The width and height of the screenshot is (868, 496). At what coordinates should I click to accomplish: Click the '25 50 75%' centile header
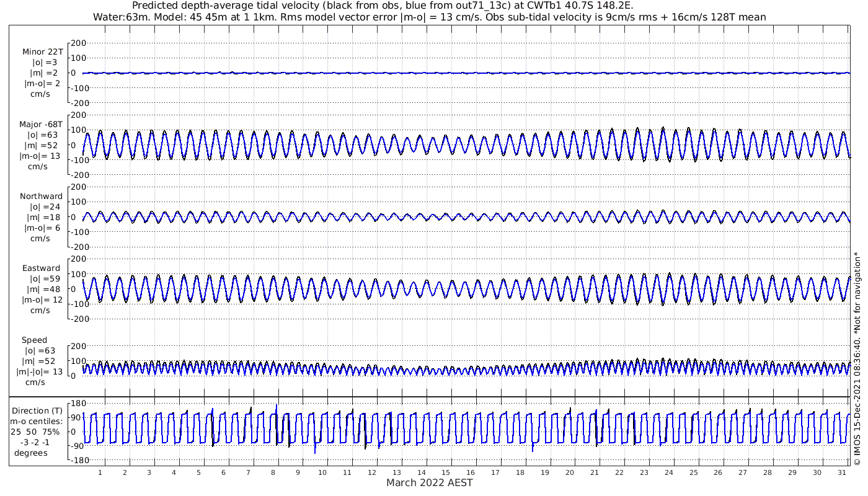(x=35, y=432)
